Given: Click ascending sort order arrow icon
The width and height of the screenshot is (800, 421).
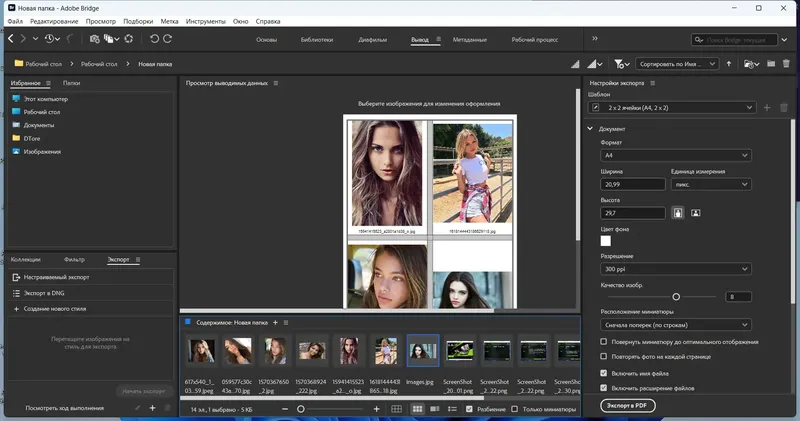Looking at the screenshot, I should (x=731, y=63).
